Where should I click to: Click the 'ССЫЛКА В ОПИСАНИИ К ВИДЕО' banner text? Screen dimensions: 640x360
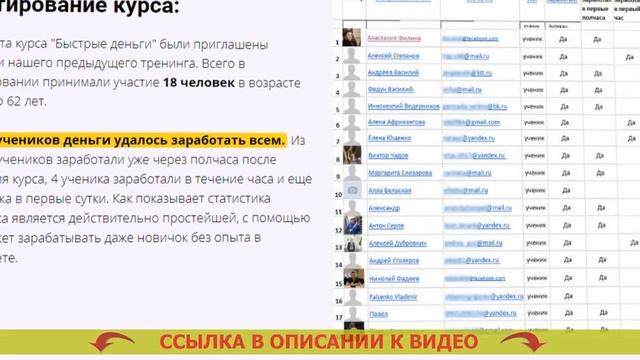[318, 342]
